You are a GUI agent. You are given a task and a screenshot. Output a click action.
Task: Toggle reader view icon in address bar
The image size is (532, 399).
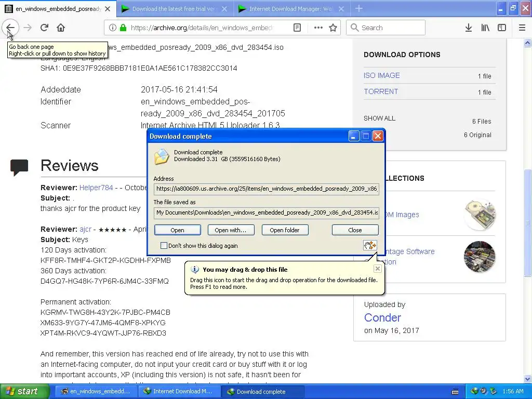297,28
